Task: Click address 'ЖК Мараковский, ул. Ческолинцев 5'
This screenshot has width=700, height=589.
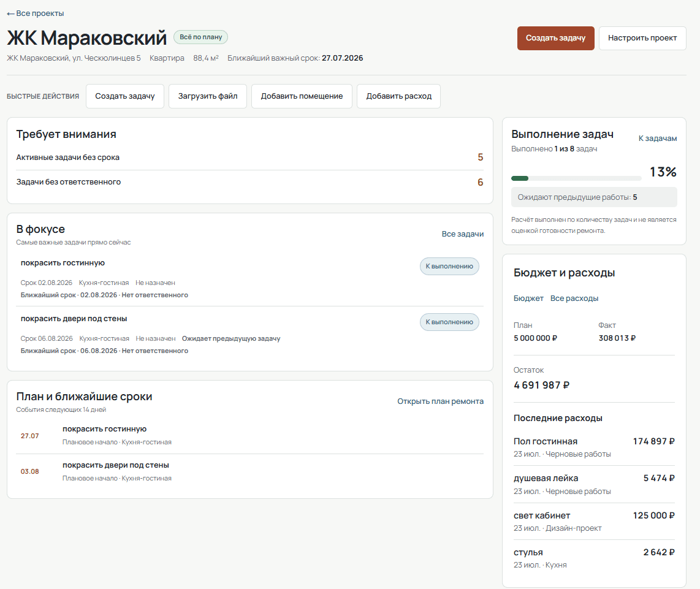Action: [74, 58]
